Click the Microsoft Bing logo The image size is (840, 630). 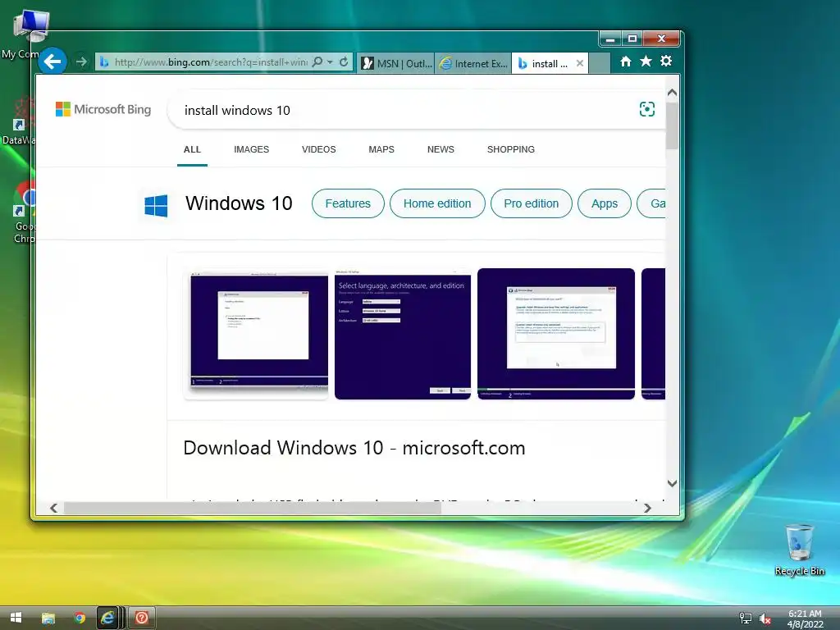pyautogui.click(x=103, y=109)
